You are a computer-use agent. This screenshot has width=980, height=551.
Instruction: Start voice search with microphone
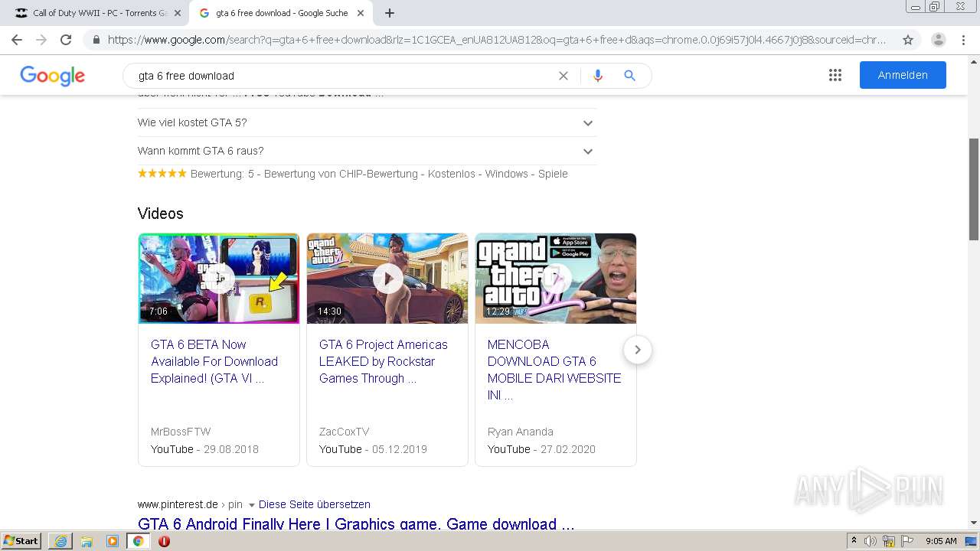click(x=598, y=76)
